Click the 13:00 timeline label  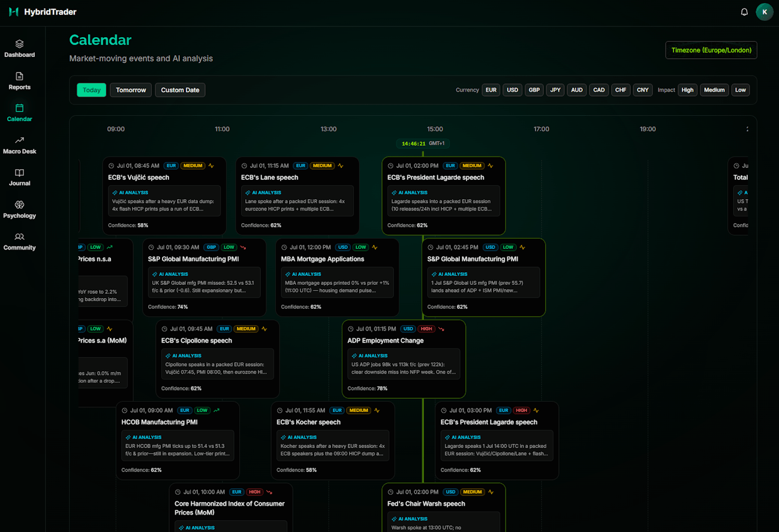tap(329, 129)
